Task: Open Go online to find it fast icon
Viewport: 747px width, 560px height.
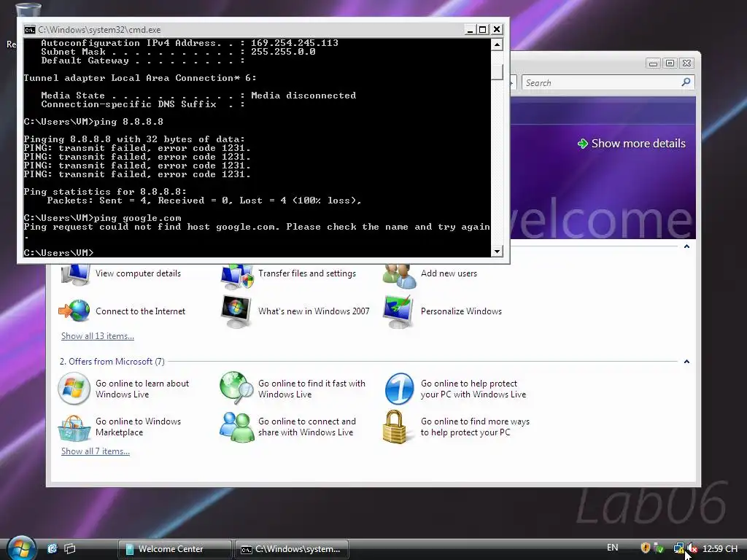Action: pos(237,389)
